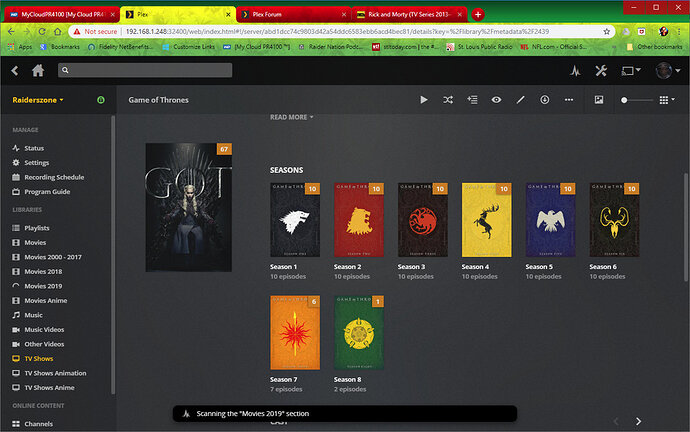Switch to Plex Forum tab
The width and height of the screenshot is (690, 432).
294,15
